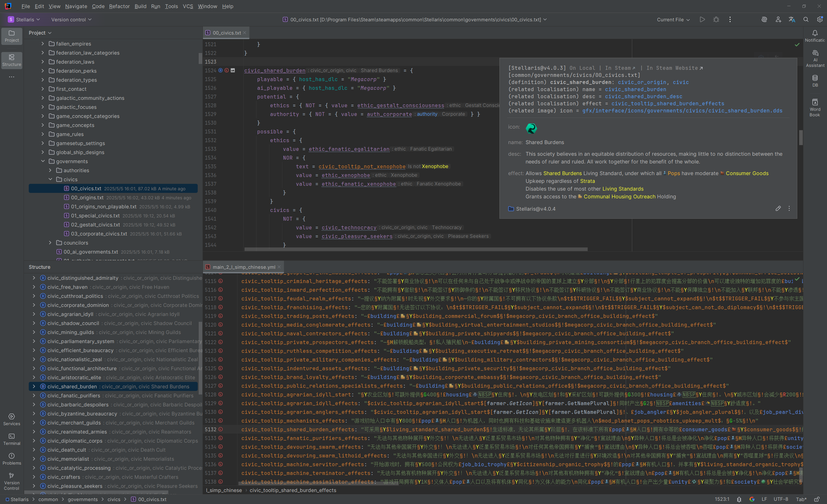Follow the In Steam Website link

(674, 68)
